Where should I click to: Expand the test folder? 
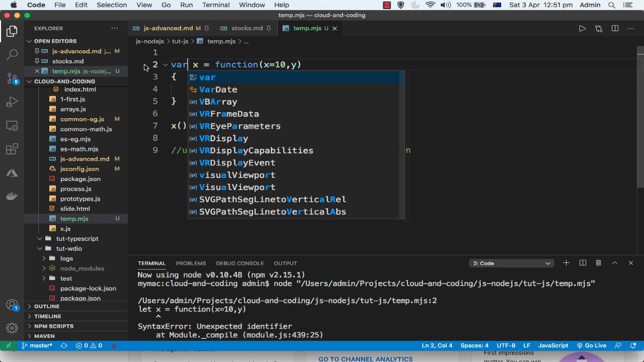pyautogui.click(x=44, y=279)
